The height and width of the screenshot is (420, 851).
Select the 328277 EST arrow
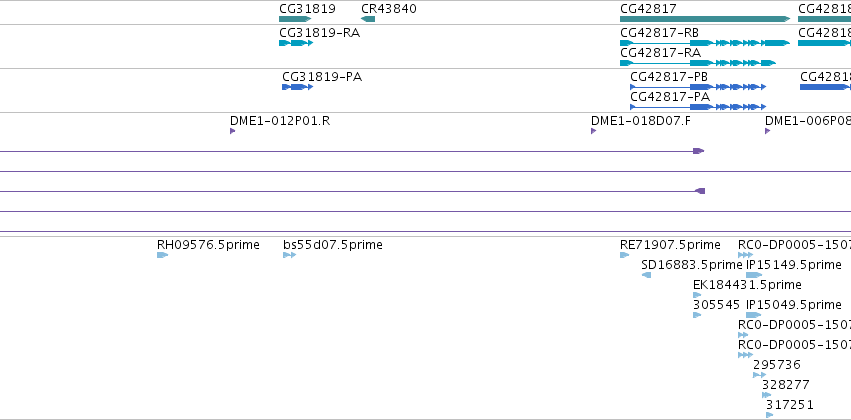point(766,395)
